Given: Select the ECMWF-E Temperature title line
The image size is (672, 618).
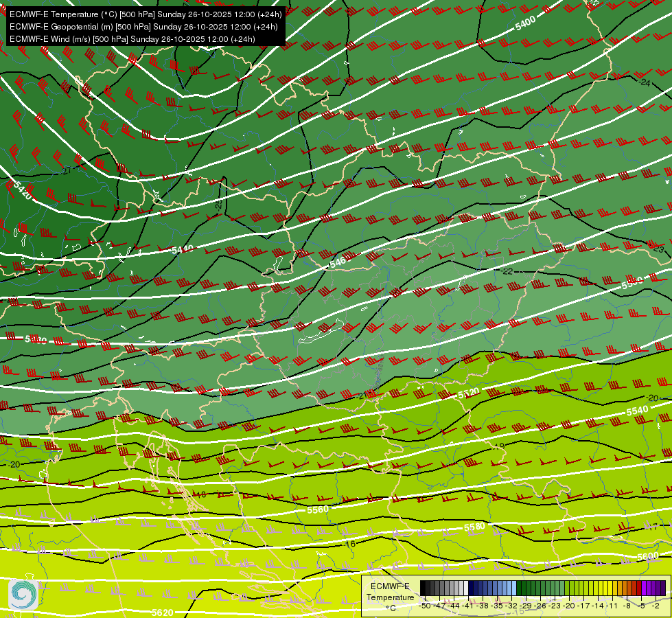Looking at the screenshot, I should coord(146,14).
